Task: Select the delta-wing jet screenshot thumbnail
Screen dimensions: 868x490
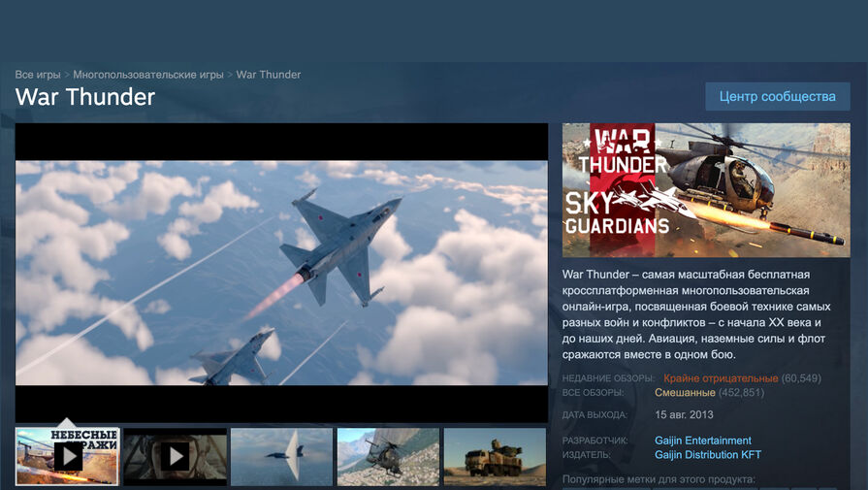Action: (x=282, y=456)
